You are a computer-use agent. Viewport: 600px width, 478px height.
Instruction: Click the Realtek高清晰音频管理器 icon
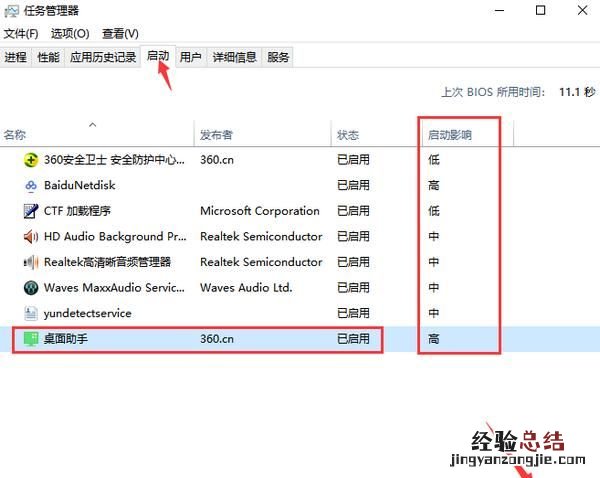[x=29, y=262]
